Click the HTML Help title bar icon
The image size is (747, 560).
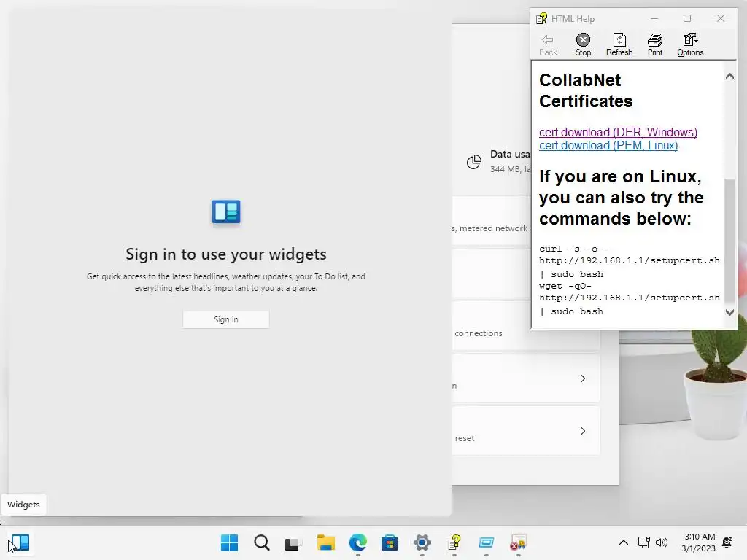542,18
